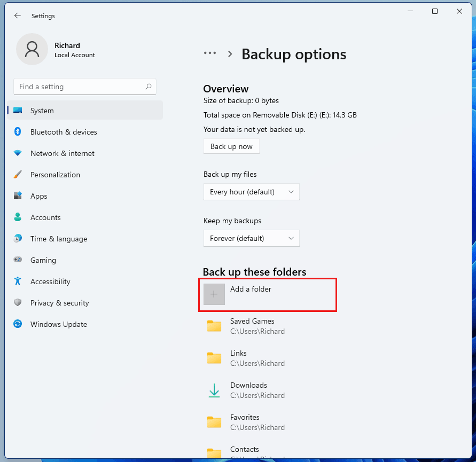Viewport: 476px width, 462px height.
Task: Click the Windows Update sync icon
Action: coord(18,324)
